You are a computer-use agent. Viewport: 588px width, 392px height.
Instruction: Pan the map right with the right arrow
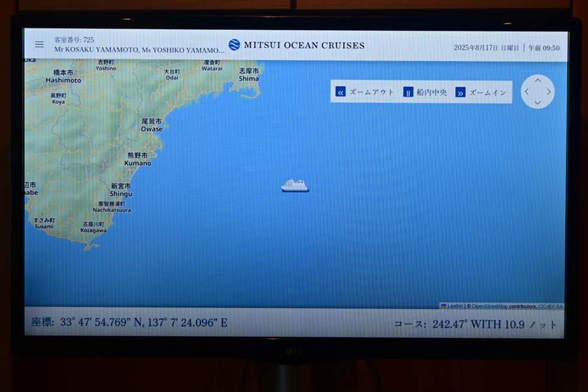pyautogui.click(x=548, y=91)
